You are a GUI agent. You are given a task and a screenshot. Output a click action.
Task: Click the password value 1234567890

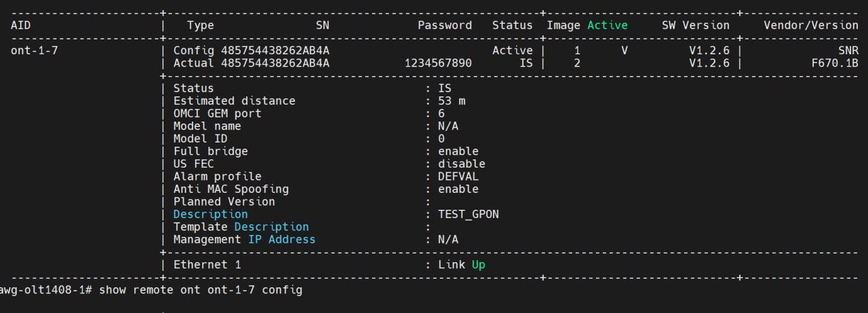[438, 63]
